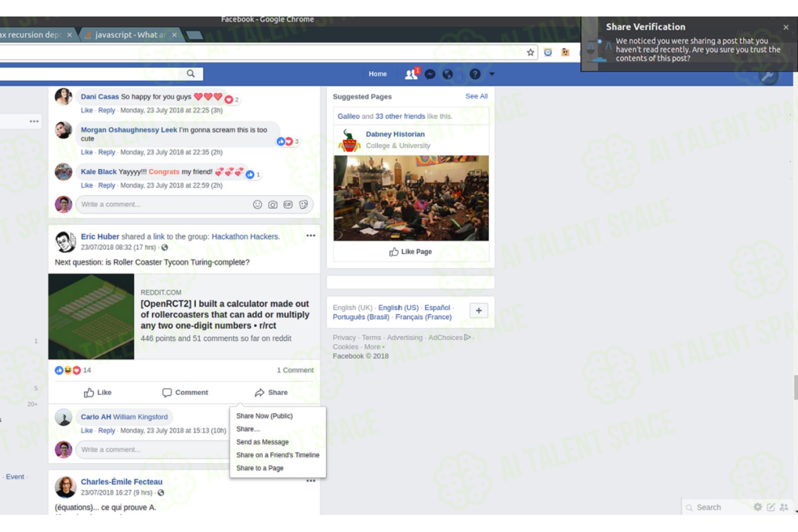Open notifications globe icon
This screenshot has height=532, width=798.
448,74
